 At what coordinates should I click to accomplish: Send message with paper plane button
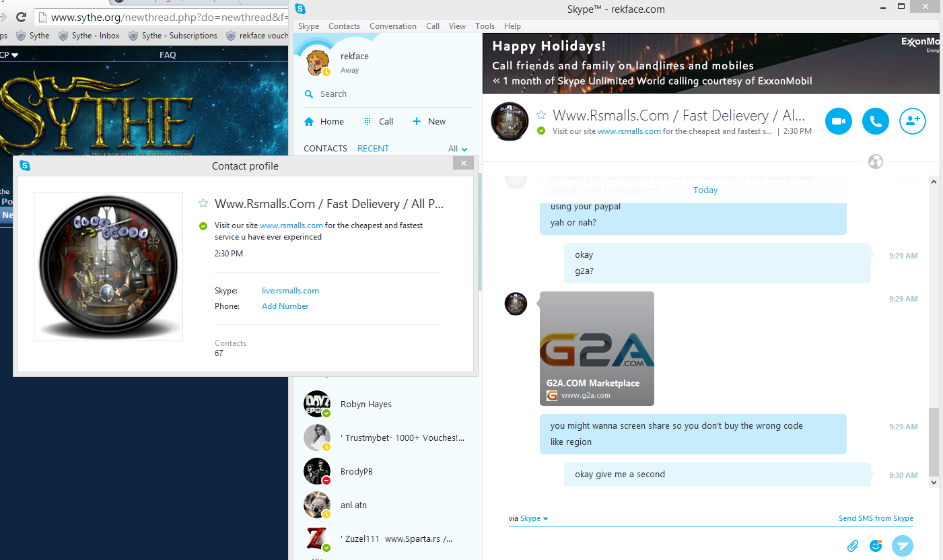903,546
